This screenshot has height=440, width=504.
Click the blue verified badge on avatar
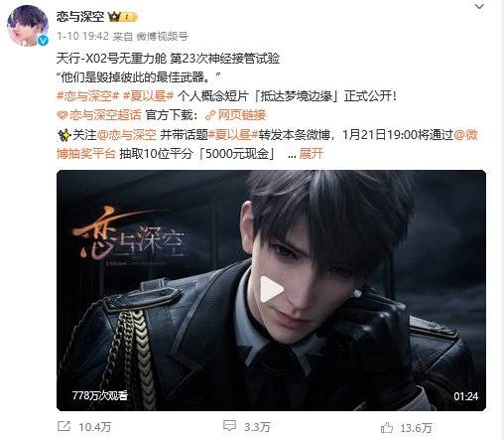43,41
